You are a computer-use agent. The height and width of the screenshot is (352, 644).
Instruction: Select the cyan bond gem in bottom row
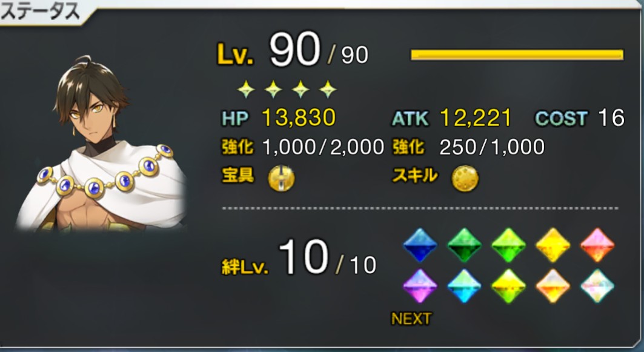point(465,287)
